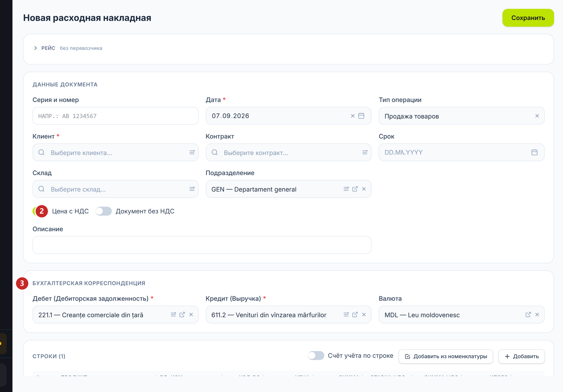
Task: Expand the РЕЙС section chevron
Action: point(36,48)
